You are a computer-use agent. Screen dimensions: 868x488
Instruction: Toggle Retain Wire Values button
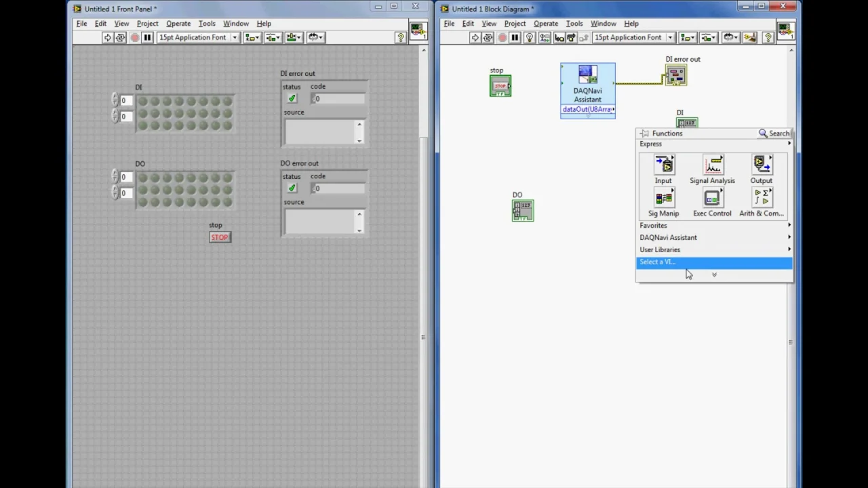tap(545, 38)
